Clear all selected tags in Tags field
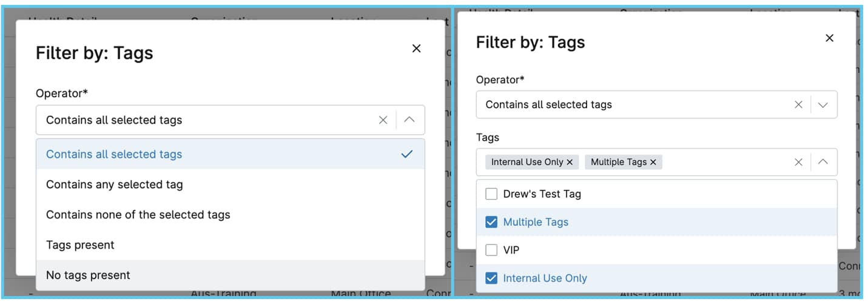Image resolution: width=868 pixels, height=307 pixels. point(798,162)
